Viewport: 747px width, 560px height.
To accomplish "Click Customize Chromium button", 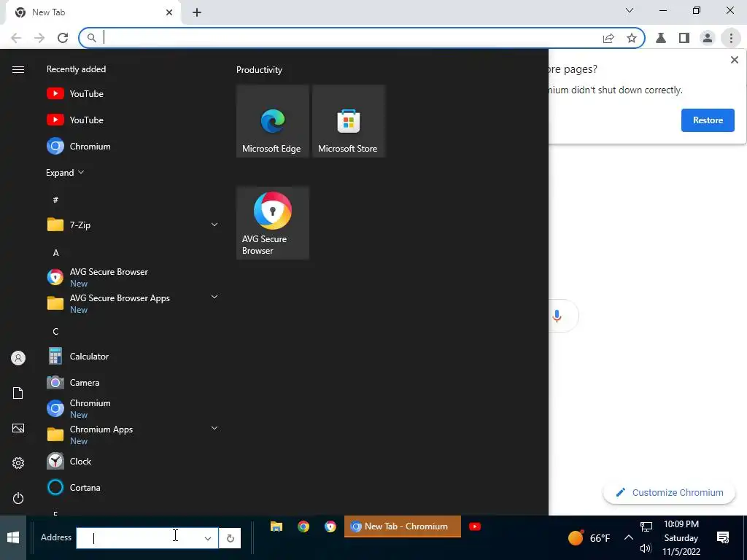I will pos(669,492).
